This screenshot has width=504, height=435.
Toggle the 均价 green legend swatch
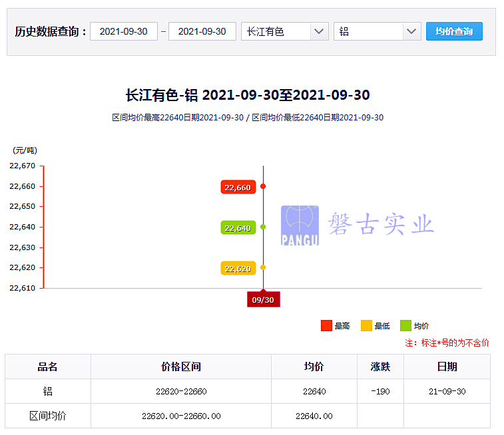[405, 325]
